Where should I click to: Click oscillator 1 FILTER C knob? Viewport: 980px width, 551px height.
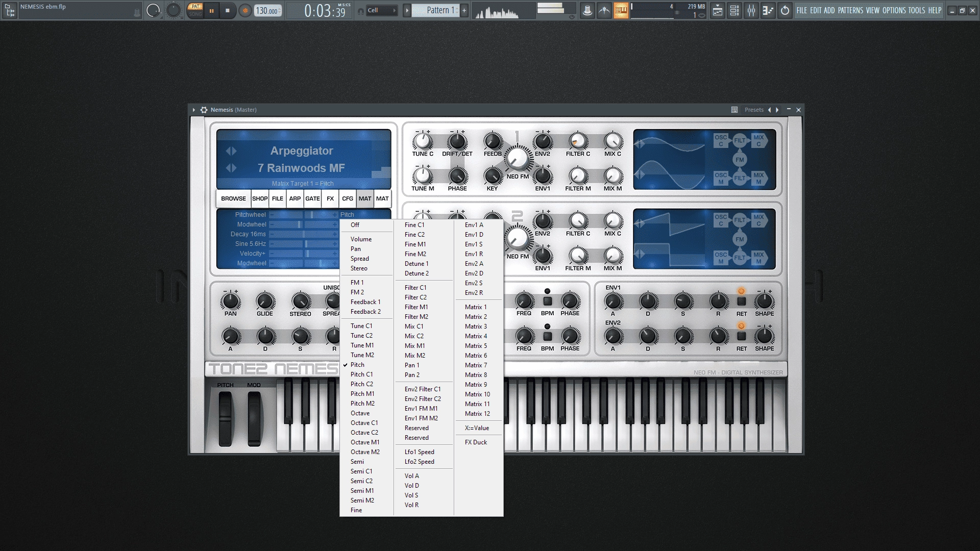[578, 141]
